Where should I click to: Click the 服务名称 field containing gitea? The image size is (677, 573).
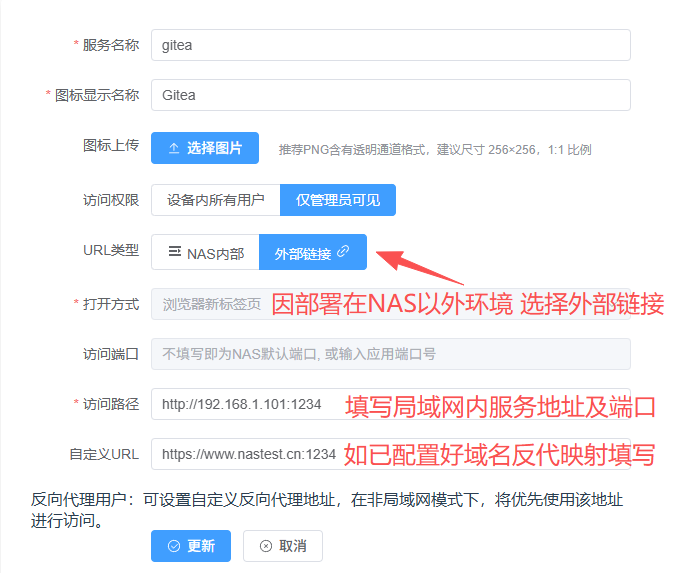(391, 45)
